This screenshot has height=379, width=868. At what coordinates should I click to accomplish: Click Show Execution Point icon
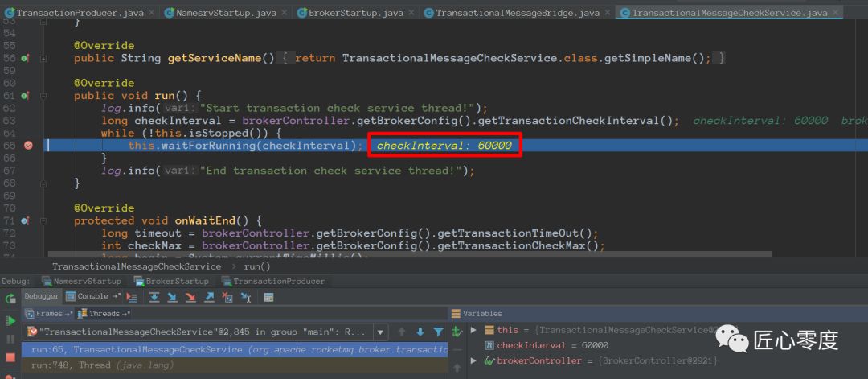pos(132,297)
